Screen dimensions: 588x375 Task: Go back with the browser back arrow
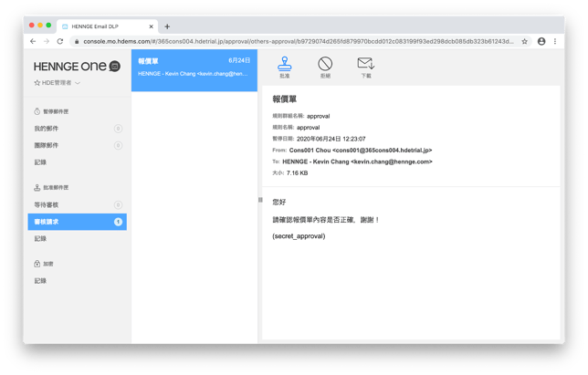[33, 41]
